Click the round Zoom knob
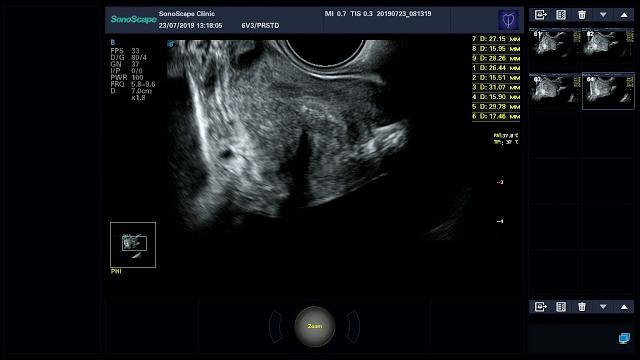Image resolution: width=640 pixels, height=360 pixels. (x=315, y=327)
